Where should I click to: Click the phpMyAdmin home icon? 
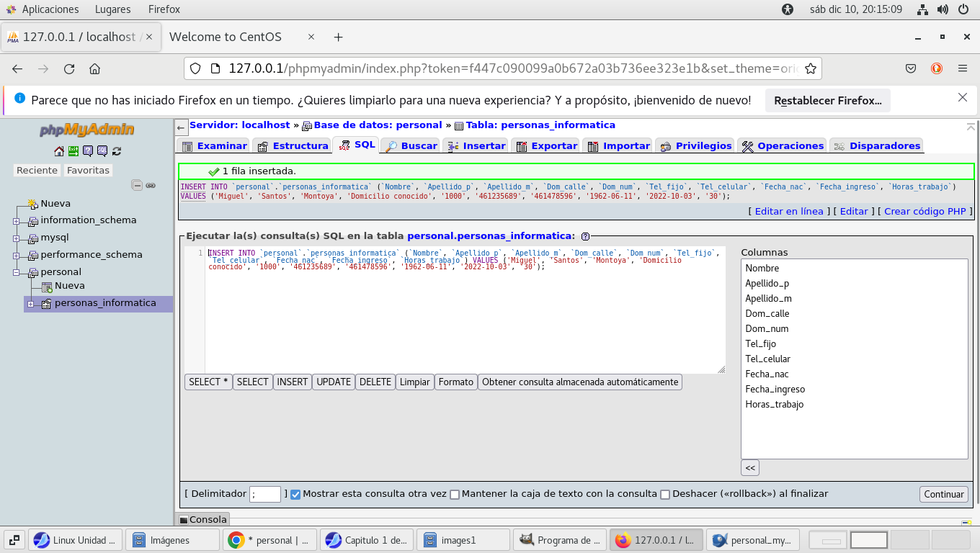[x=59, y=151]
